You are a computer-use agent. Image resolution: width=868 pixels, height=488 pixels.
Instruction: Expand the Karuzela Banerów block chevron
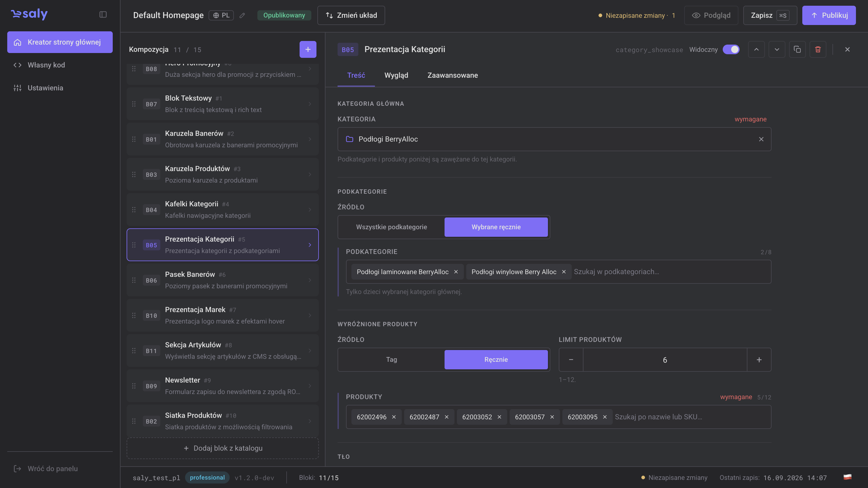coord(310,139)
